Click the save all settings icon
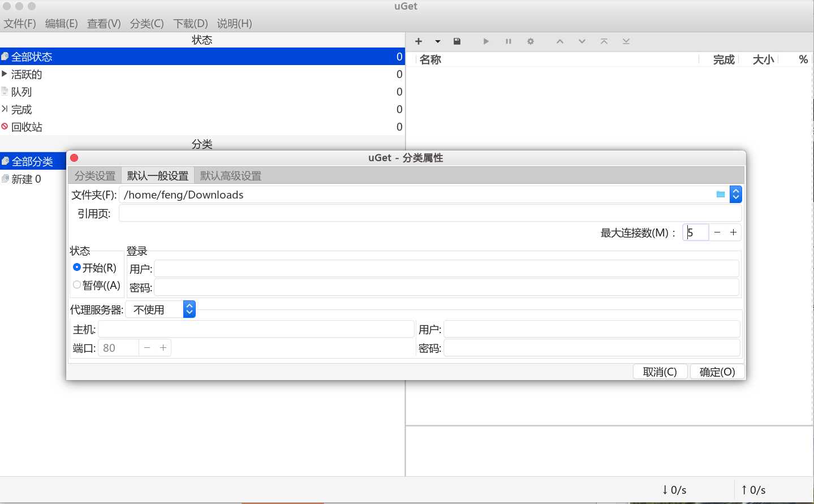The width and height of the screenshot is (814, 504). [457, 41]
